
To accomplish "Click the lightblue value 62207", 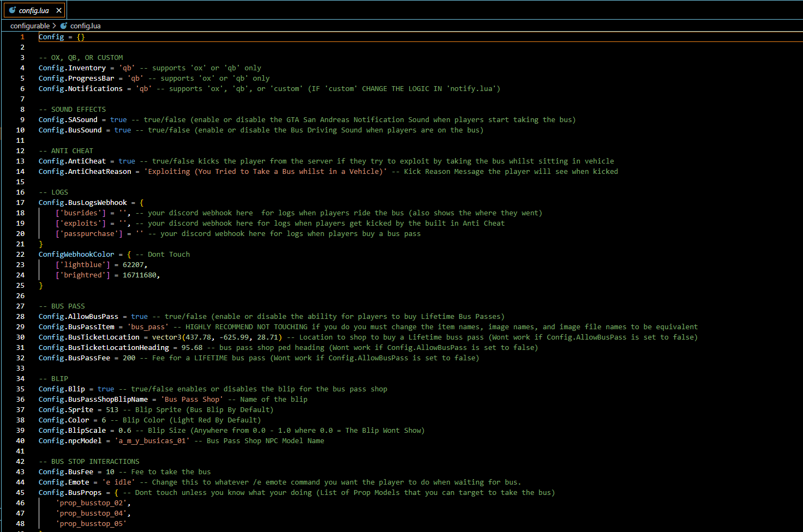I will click(134, 265).
